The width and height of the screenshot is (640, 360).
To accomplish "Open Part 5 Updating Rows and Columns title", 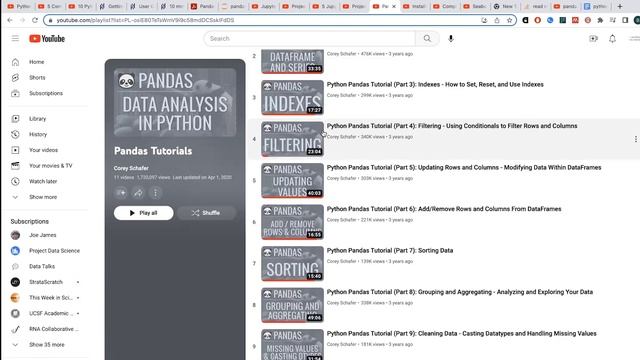I will coord(464,167).
